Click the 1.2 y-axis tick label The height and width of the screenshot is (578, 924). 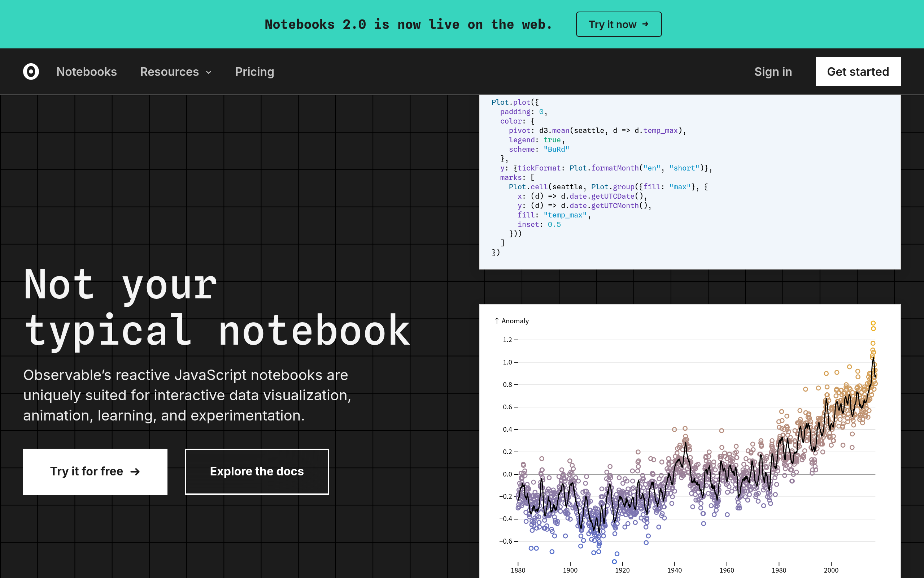507,340
